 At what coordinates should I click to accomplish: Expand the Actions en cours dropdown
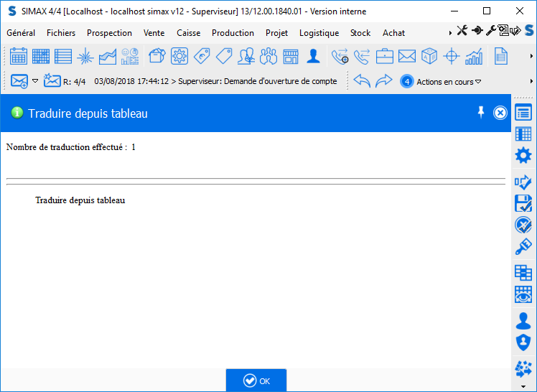point(478,82)
